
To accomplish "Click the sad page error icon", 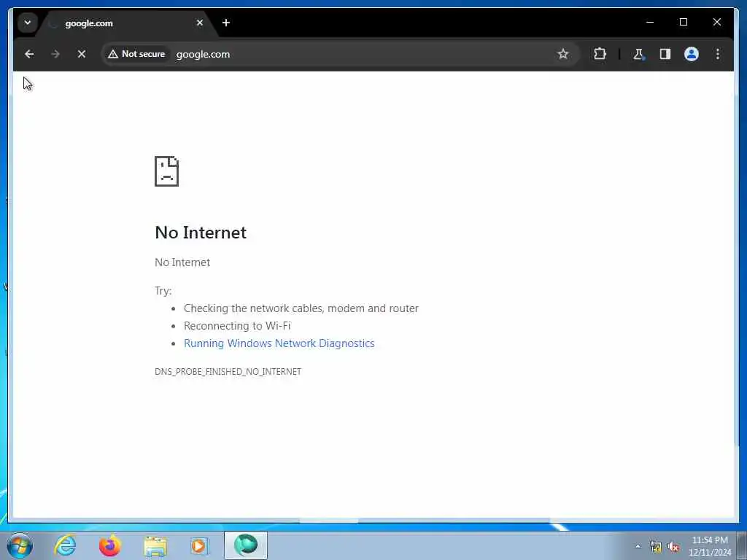I will click(x=167, y=171).
